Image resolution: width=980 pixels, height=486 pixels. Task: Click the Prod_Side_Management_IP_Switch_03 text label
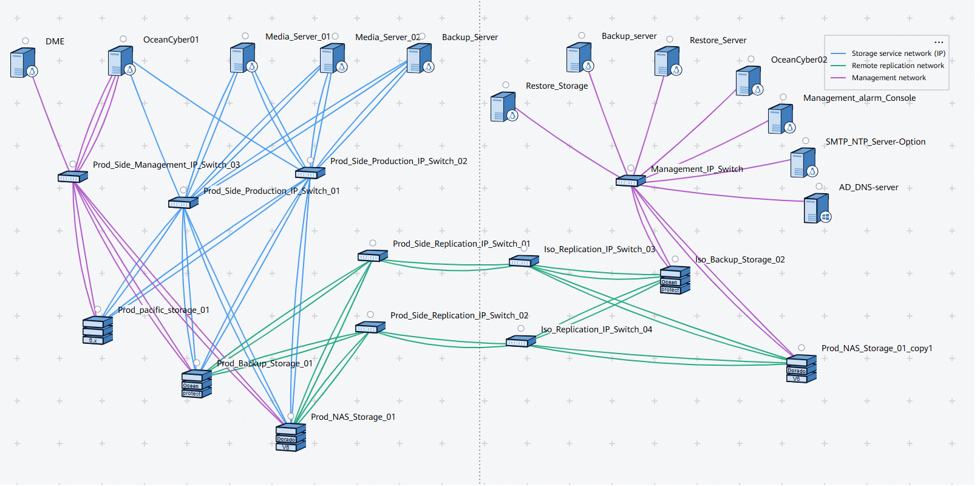tap(166, 165)
